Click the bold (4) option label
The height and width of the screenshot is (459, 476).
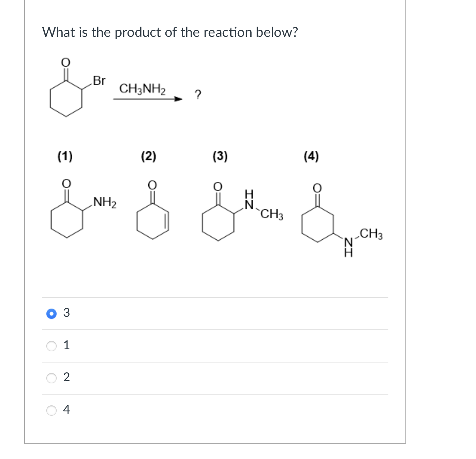311,157
